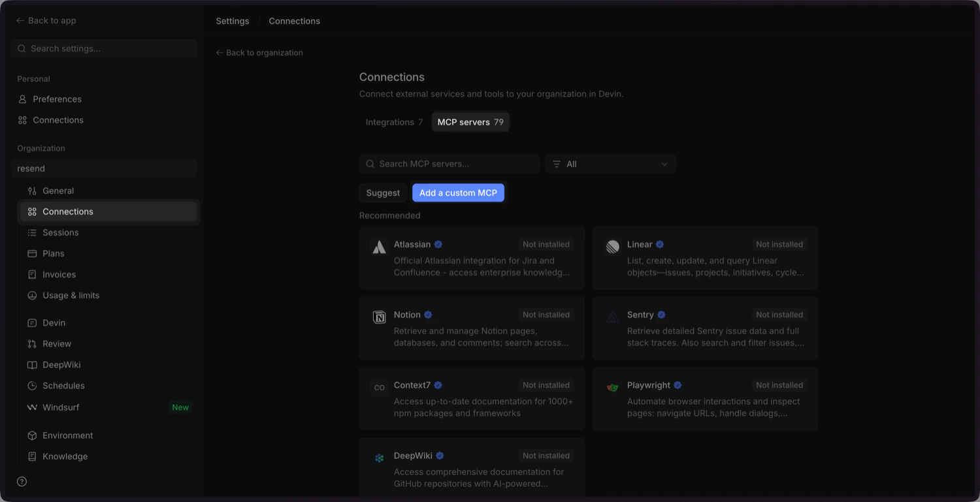
Task: Click the Context7 logo icon
Action: click(x=379, y=388)
